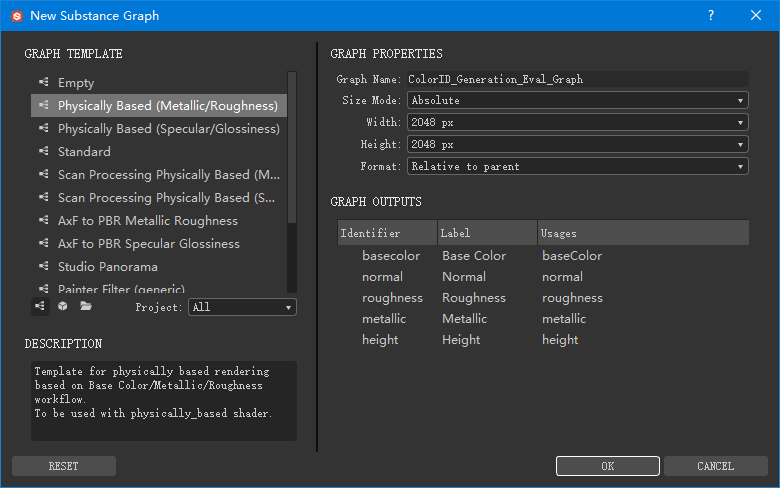Select the Standard template
The image size is (780, 488).
(84, 152)
